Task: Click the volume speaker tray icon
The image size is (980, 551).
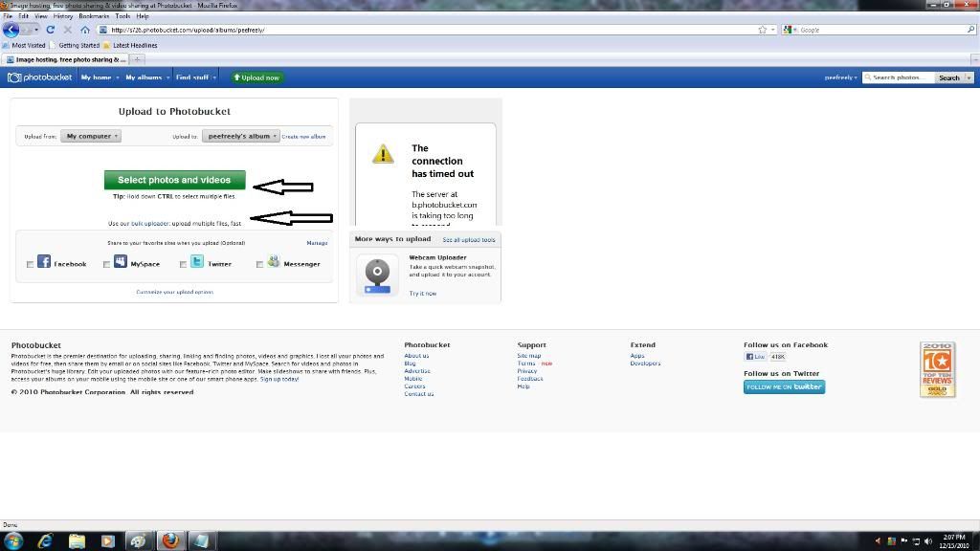Action: [928, 541]
